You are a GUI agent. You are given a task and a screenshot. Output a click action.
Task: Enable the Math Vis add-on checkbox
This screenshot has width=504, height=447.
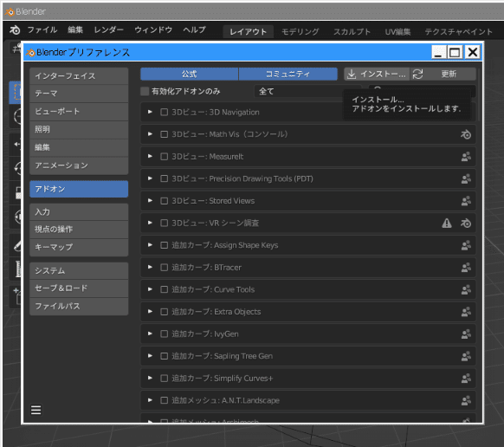click(165, 134)
